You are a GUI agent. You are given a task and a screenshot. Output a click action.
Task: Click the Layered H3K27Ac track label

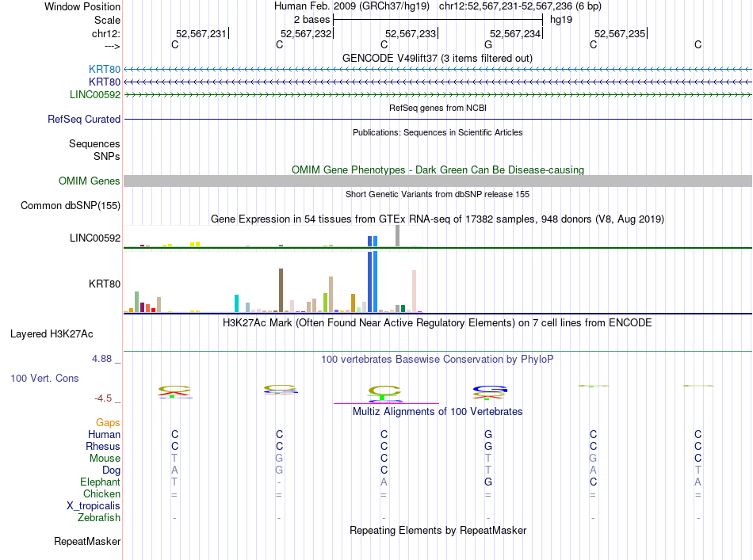pyautogui.click(x=52, y=334)
